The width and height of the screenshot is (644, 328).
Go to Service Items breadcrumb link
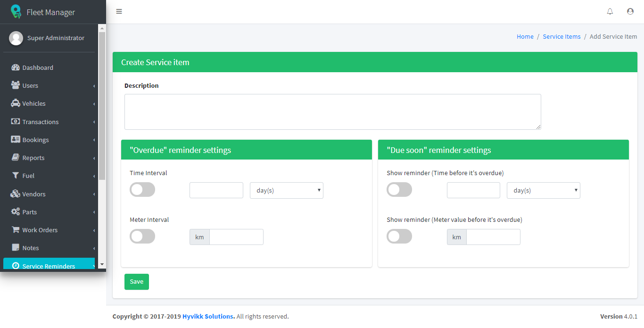[x=561, y=36]
